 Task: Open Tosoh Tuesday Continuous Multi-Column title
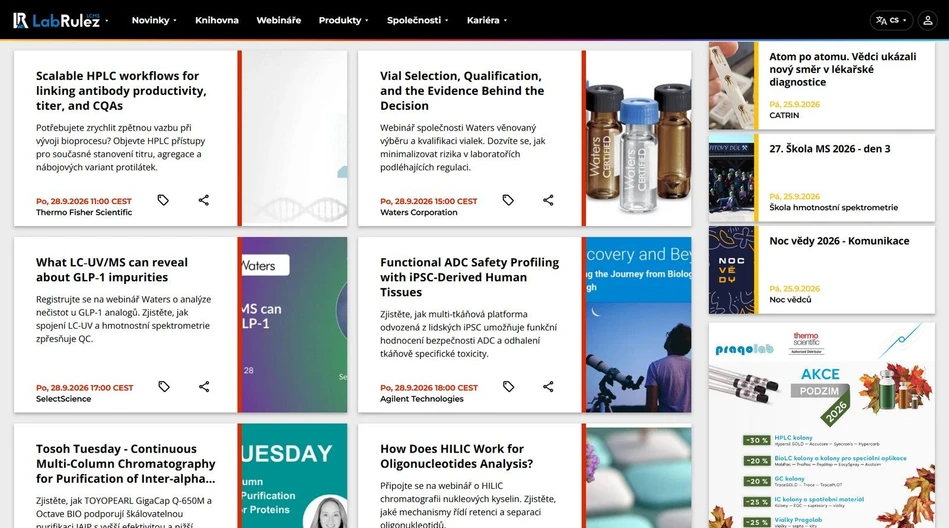tap(125, 463)
